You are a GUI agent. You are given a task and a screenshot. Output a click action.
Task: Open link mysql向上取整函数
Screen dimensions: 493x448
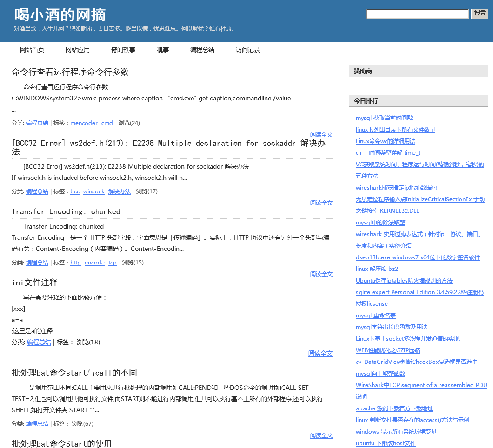[x=380, y=374]
